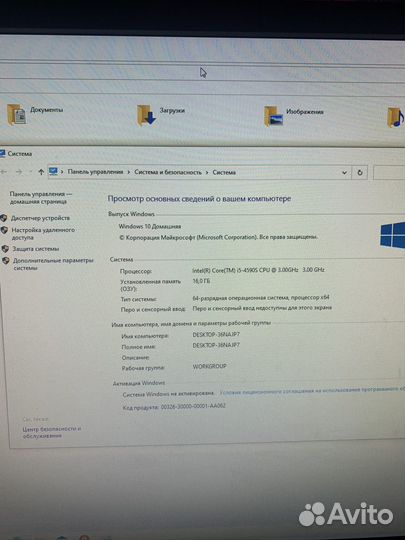This screenshot has width=405, height=540.
Task: Click Перо и сенсорный ввод недоступны text
Action: (x=262, y=308)
